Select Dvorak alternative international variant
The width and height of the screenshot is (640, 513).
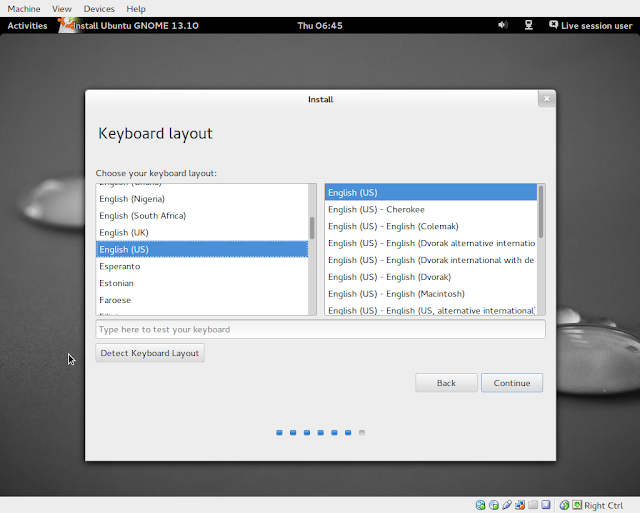431,243
